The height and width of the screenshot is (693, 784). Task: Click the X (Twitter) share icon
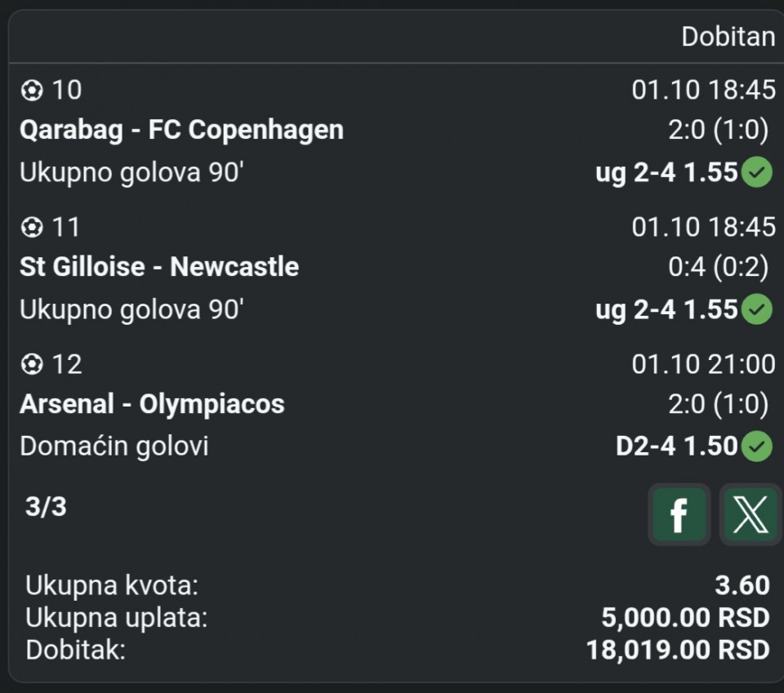coord(750,514)
